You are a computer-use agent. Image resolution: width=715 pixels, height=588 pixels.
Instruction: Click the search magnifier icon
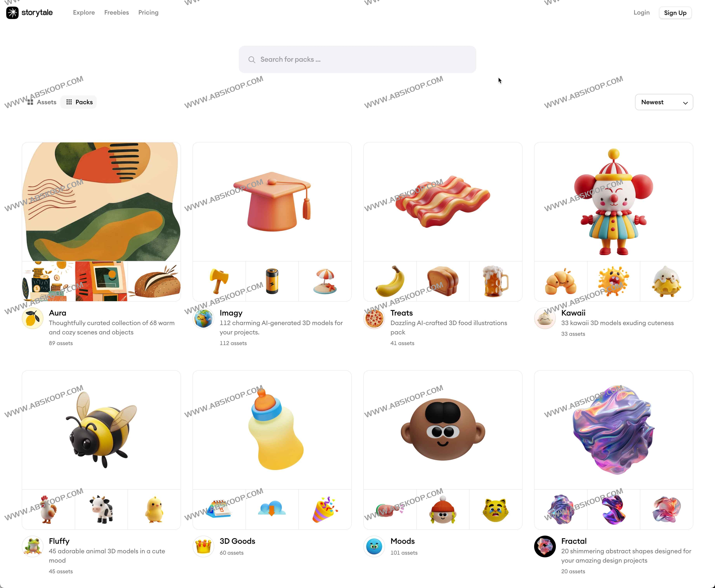click(252, 60)
